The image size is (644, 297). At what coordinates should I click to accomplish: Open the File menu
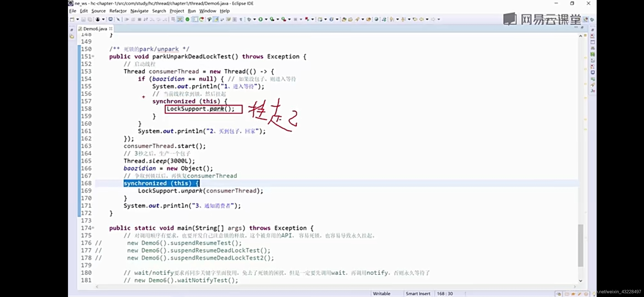coord(73,11)
